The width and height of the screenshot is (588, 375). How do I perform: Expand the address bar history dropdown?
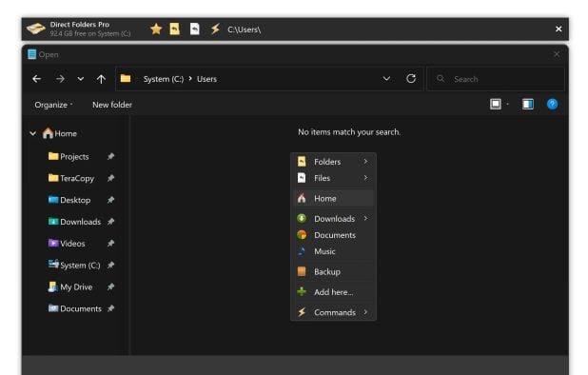tap(386, 79)
